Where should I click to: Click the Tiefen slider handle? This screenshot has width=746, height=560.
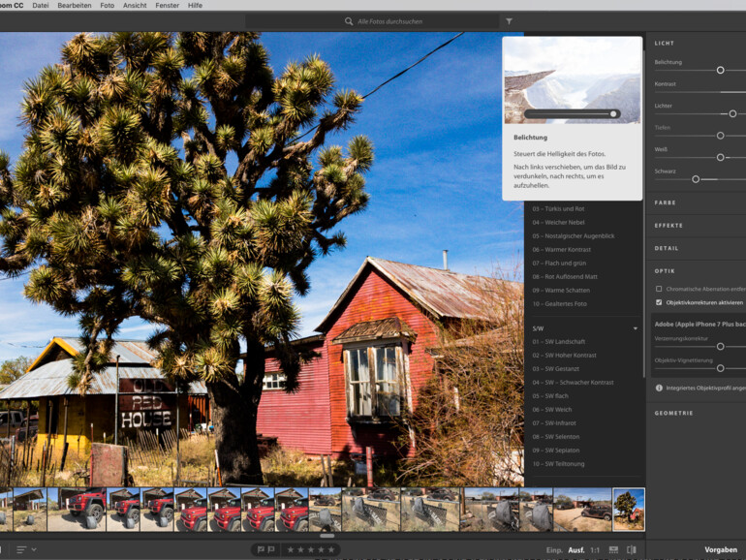[x=720, y=136]
